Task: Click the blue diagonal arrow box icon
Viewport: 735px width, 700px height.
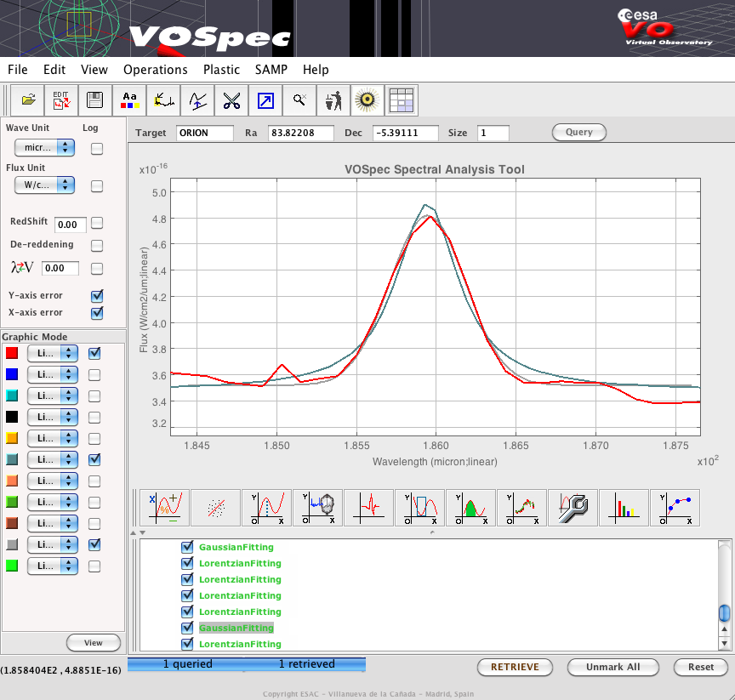Action: point(265,100)
